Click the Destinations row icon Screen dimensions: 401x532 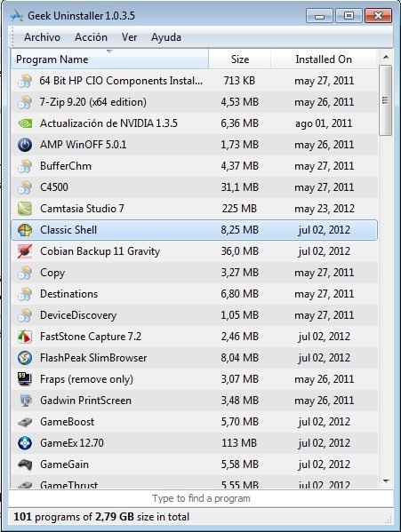(25, 294)
